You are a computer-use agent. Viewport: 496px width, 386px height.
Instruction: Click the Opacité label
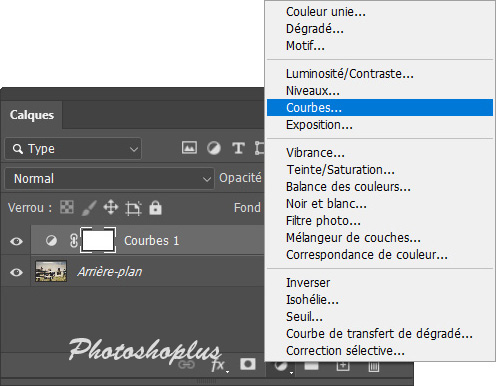tap(240, 178)
